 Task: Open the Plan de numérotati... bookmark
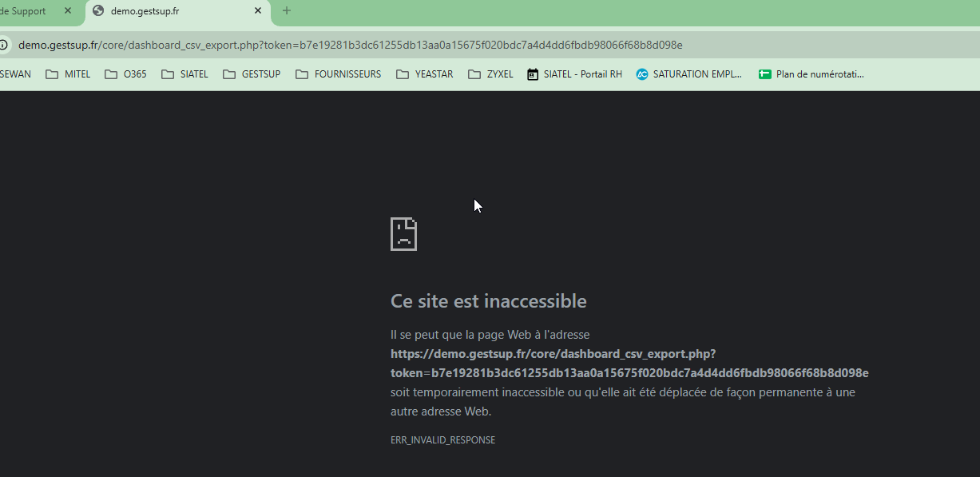(x=811, y=74)
